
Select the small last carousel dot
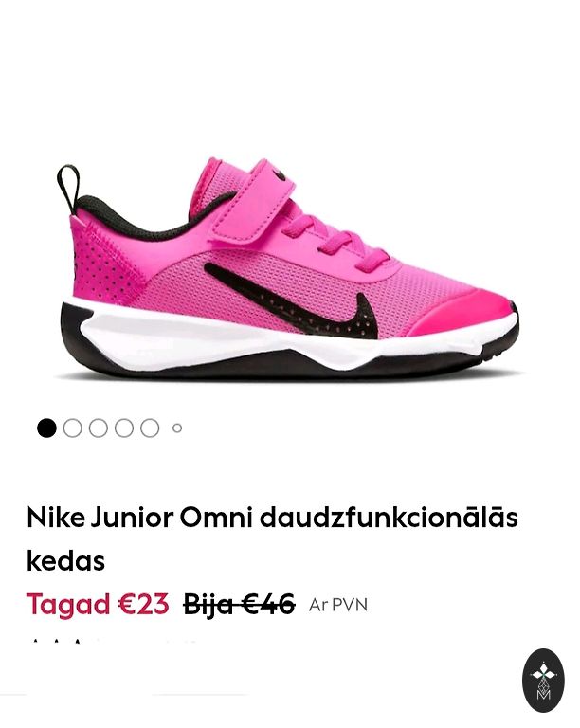[177, 428]
